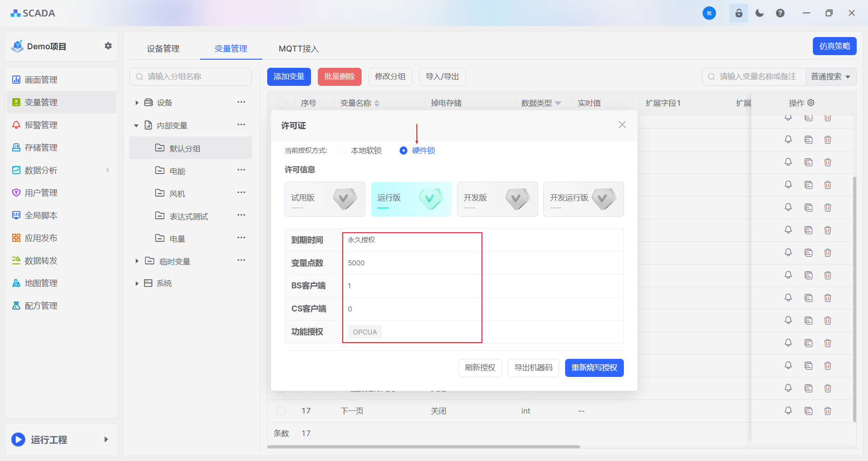Click the horizontal scrollbar below the table

pyautogui.click(x=424, y=447)
